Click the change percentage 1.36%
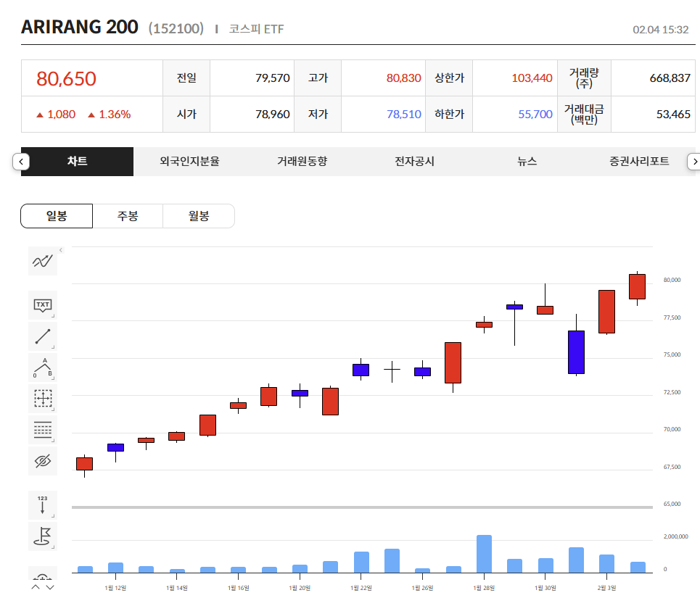 click(x=115, y=115)
